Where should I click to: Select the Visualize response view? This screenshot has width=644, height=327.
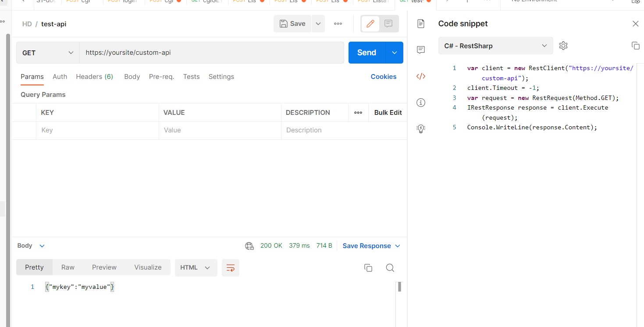tap(148, 267)
